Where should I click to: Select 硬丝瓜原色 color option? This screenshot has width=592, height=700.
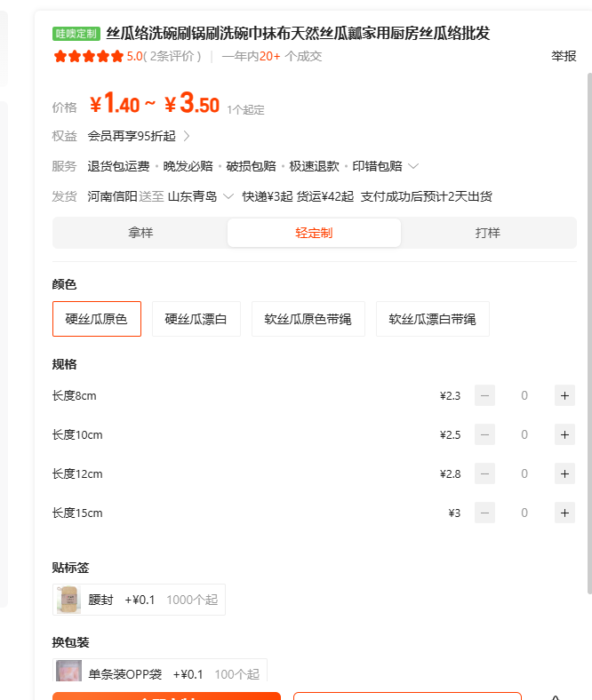(x=97, y=319)
